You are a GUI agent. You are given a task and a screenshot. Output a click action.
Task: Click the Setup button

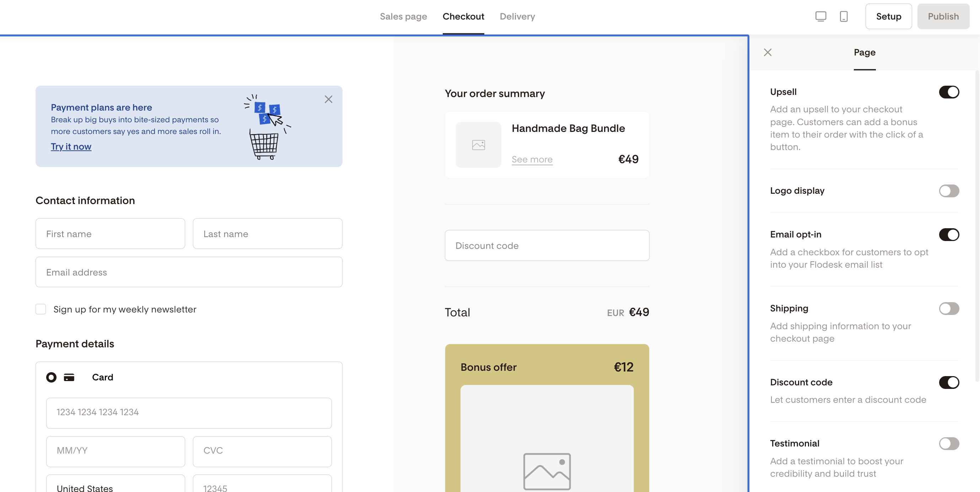tap(888, 16)
